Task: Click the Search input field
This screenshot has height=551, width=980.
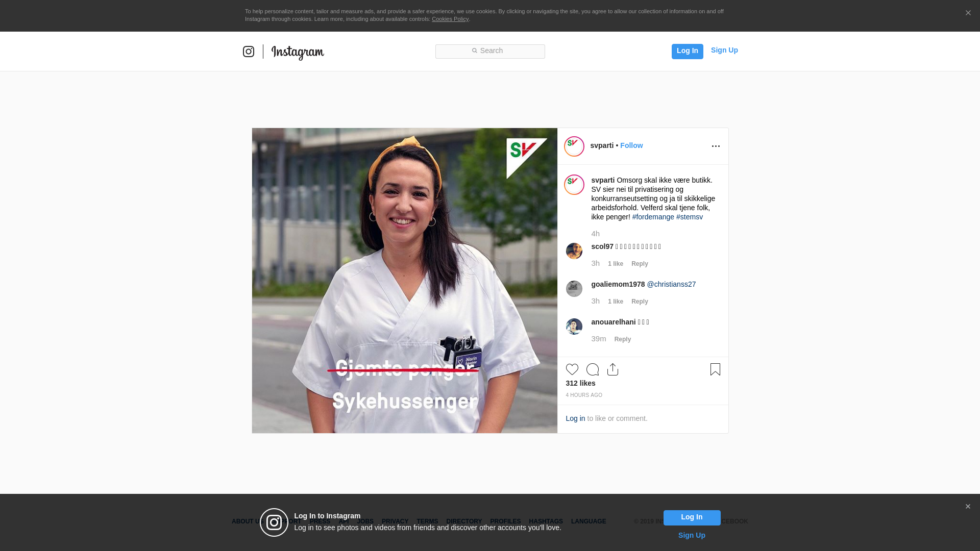Action: point(490,51)
